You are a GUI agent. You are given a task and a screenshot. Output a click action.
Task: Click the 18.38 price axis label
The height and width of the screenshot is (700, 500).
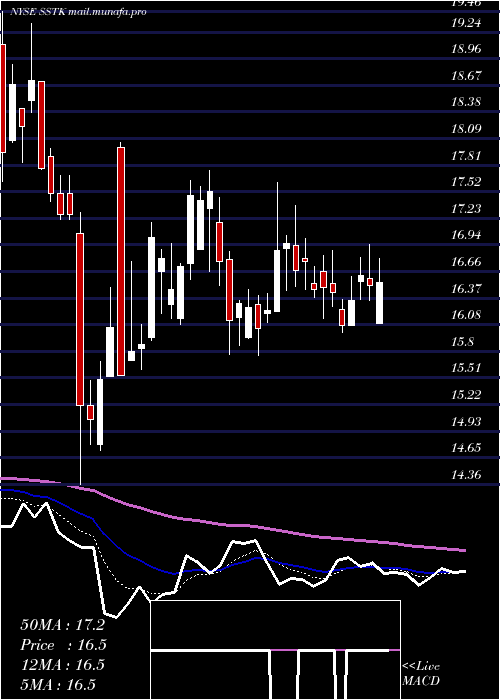coord(467,102)
